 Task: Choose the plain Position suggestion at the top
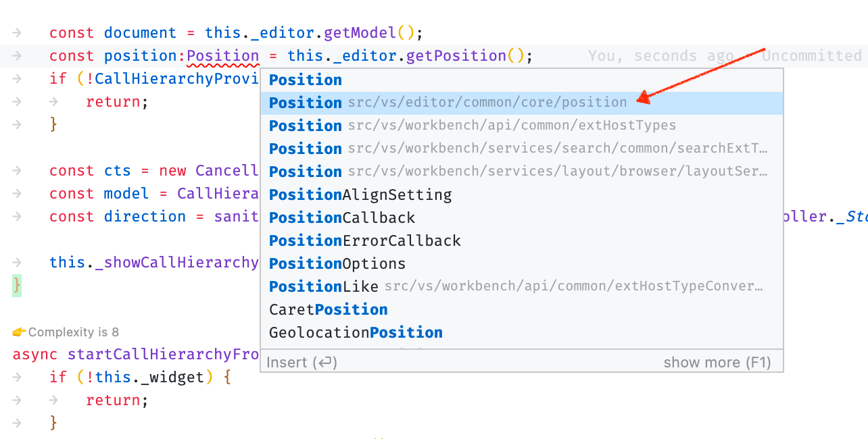[305, 79]
